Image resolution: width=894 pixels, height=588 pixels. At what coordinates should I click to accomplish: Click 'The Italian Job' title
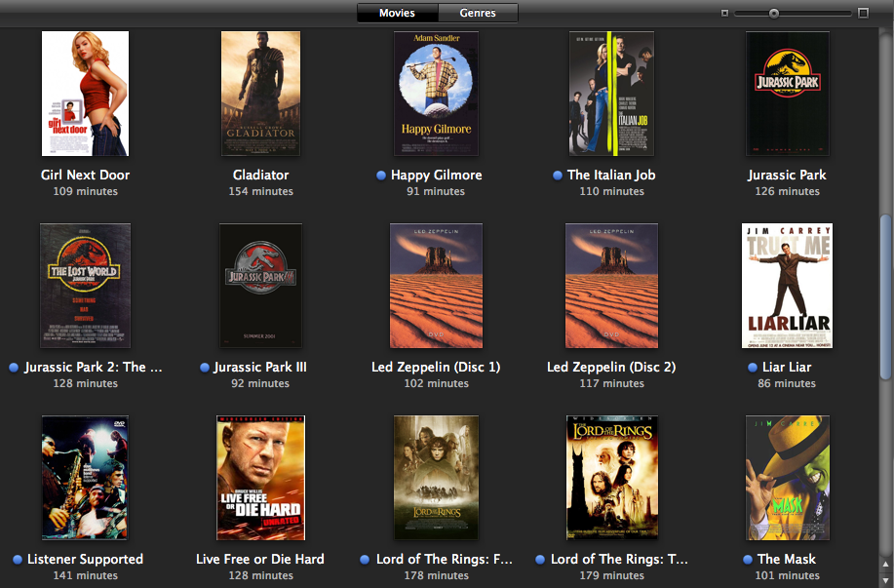point(611,176)
